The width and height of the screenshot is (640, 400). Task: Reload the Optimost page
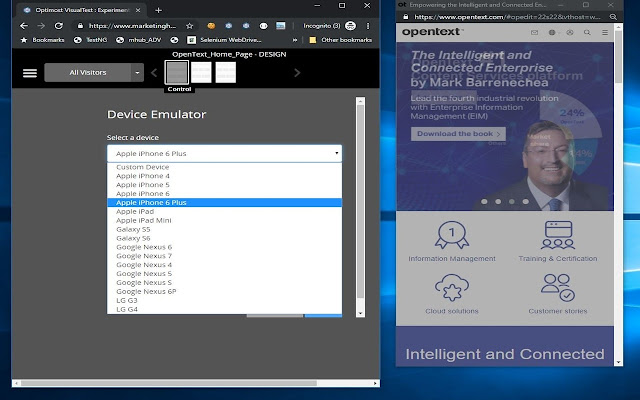click(59, 26)
